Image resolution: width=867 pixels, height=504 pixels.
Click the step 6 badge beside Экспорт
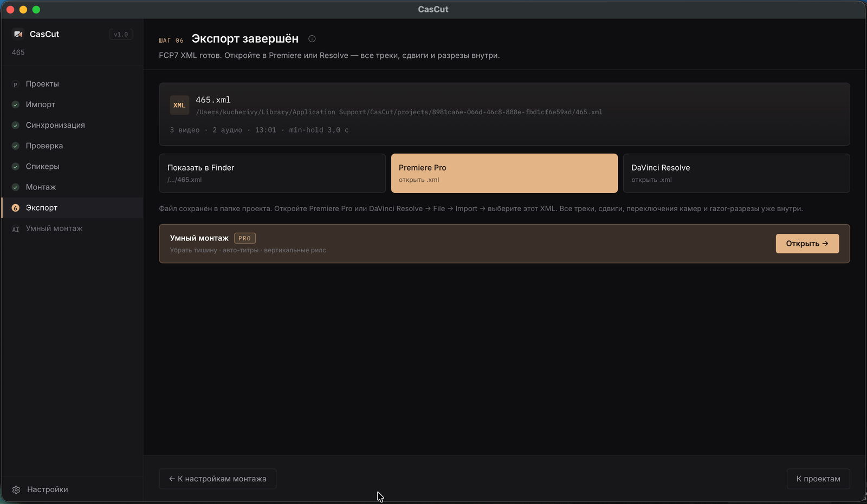pyautogui.click(x=15, y=208)
